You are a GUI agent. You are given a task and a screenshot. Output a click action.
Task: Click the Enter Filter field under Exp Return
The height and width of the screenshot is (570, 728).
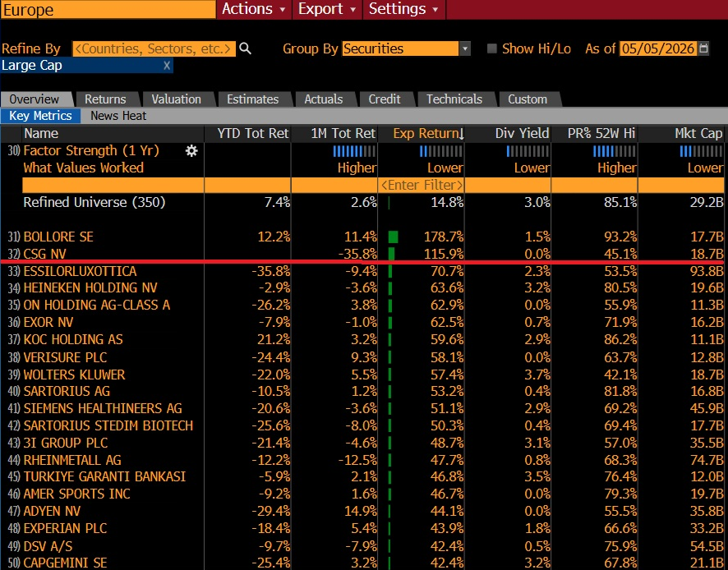tap(422, 185)
